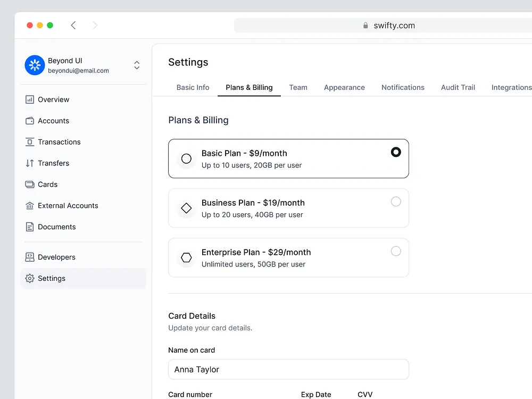
Task: Select the Transactions list icon
Action: point(29,142)
